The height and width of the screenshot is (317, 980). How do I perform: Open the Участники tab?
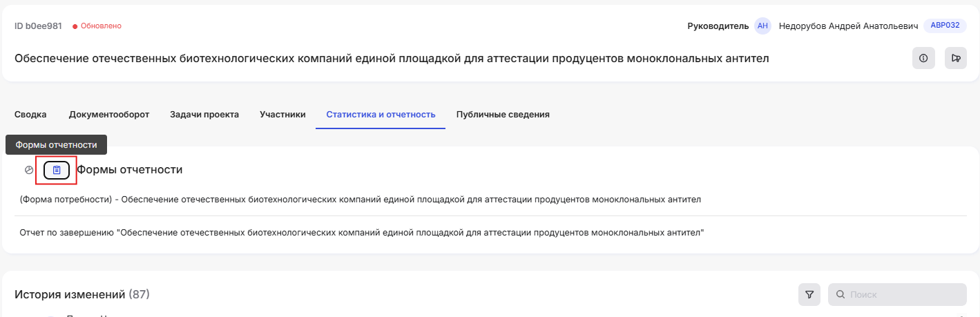tap(282, 115)
